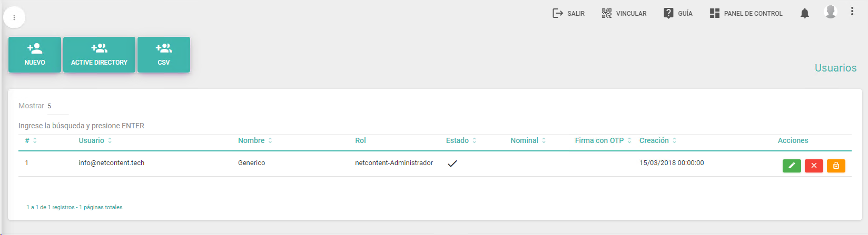This screenshot has width=868, height=235.
Task: Click the green edit pencil icon
Action: click(792, 166)
